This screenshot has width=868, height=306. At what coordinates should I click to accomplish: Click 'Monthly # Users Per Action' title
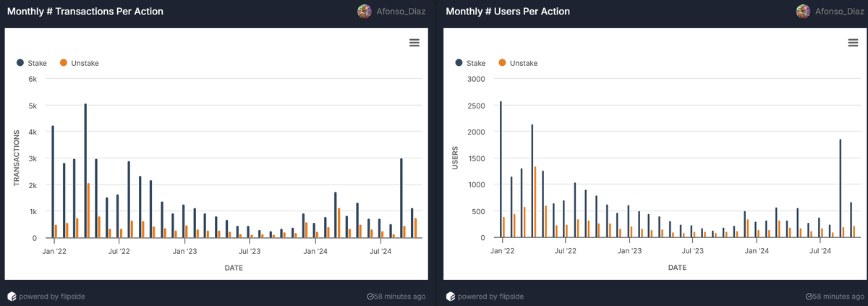point(508,12)
